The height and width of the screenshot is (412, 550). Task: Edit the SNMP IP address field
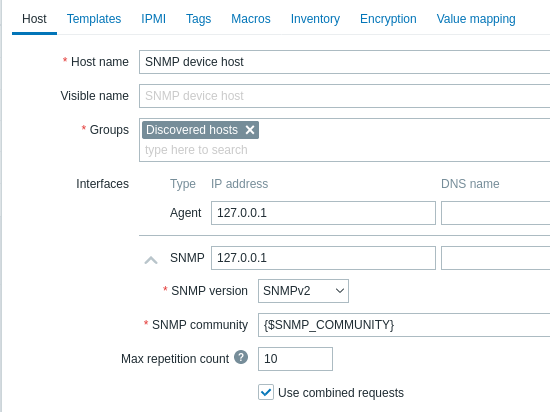[323, 258]
